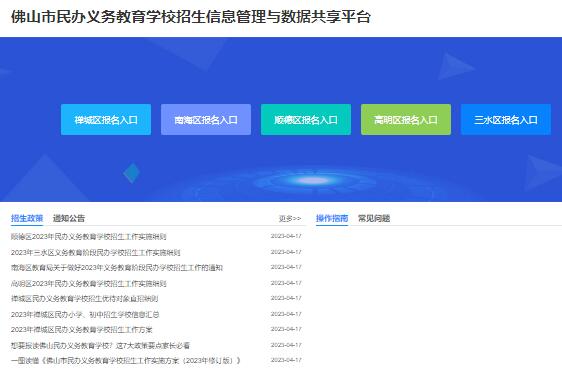Image resolution: width=562 pixels, height=375 pixels.
Task: Open 一图读懂 佛山市民办义务教育学校招生 article
Action: coord(126,360)
